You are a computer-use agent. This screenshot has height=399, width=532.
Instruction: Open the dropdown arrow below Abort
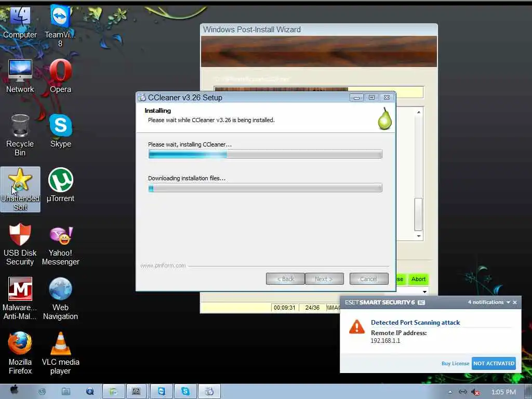[424, 292]
